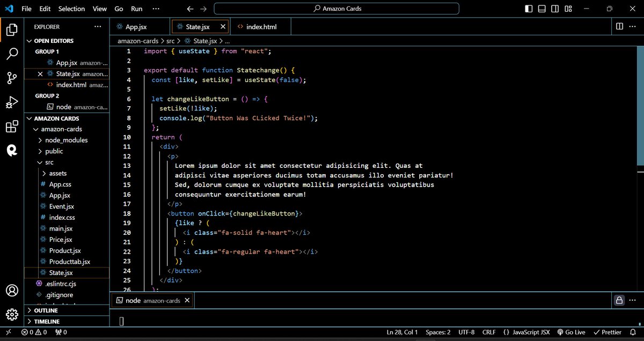644x341 pixels.
Task: Click Go Live in status bar
Action: [x=572, y=332]
